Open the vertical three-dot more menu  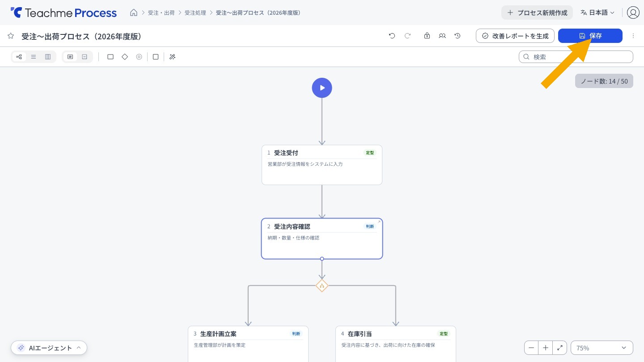[633, 36]
